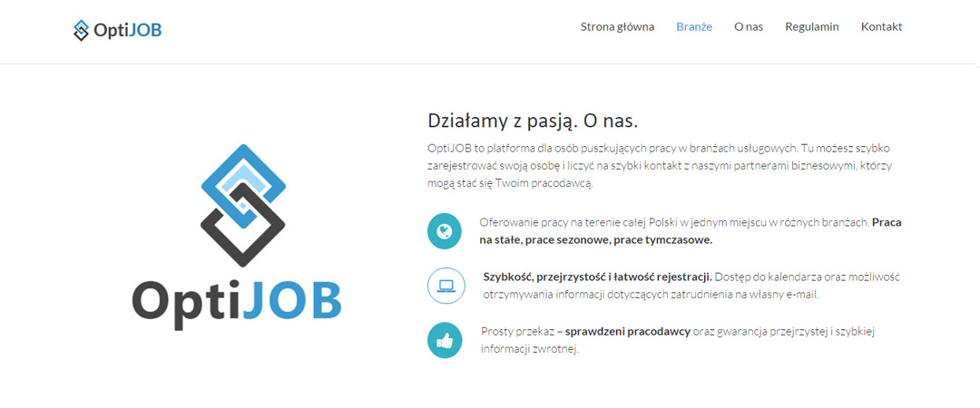Navigate to O nas in the navbar

749,26
